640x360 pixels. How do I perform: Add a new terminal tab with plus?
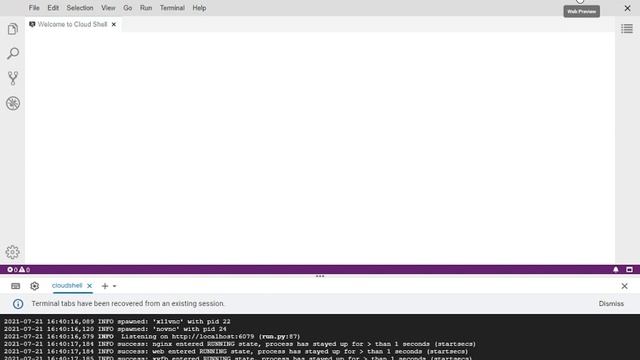point(105,286)
